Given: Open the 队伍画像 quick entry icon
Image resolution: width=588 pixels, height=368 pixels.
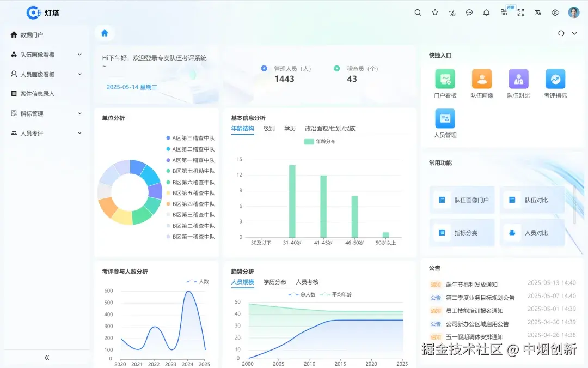Looking at the screenshot, I should [x=481, y=80].
